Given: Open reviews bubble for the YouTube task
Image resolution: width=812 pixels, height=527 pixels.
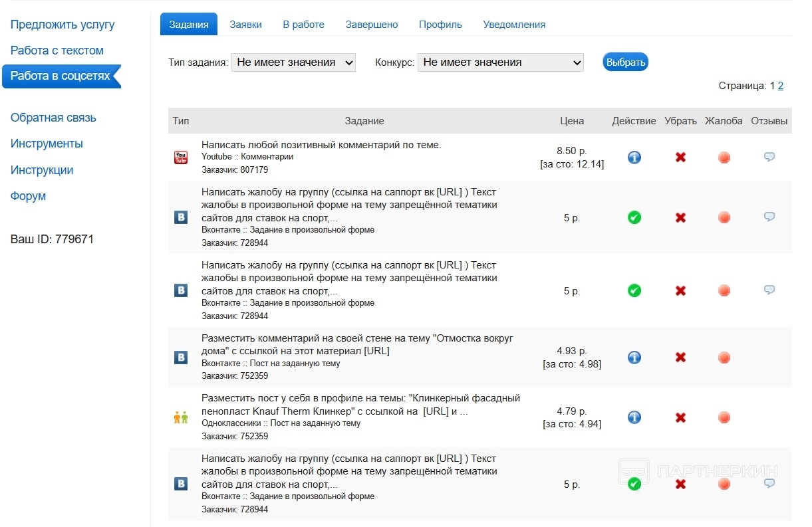Looking at the screenshot, I should pos(769,158).
